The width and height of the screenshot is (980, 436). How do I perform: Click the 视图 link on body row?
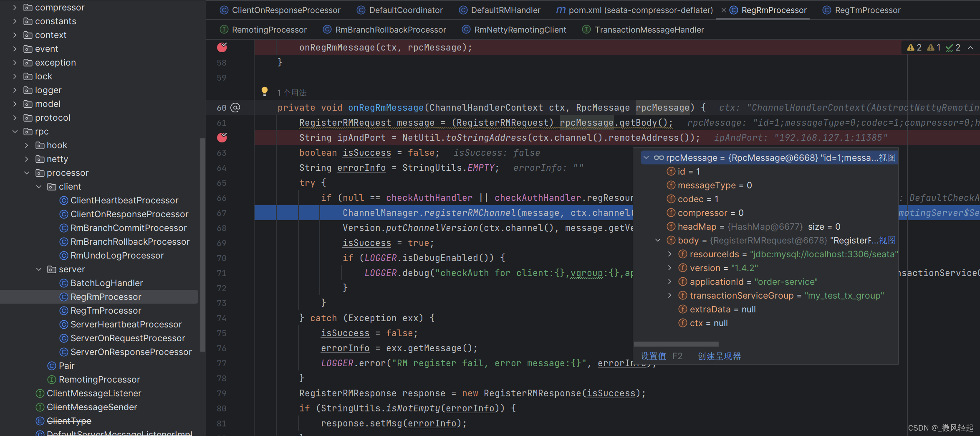[887, 241]
